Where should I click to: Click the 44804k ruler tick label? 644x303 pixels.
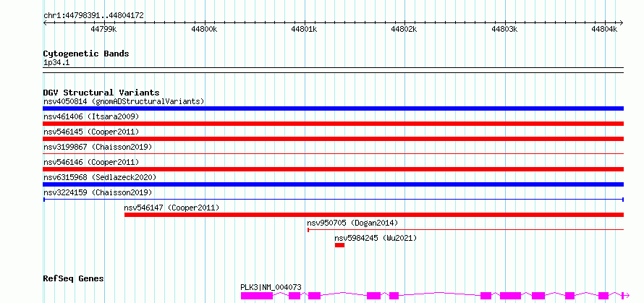tap(605, 30)
